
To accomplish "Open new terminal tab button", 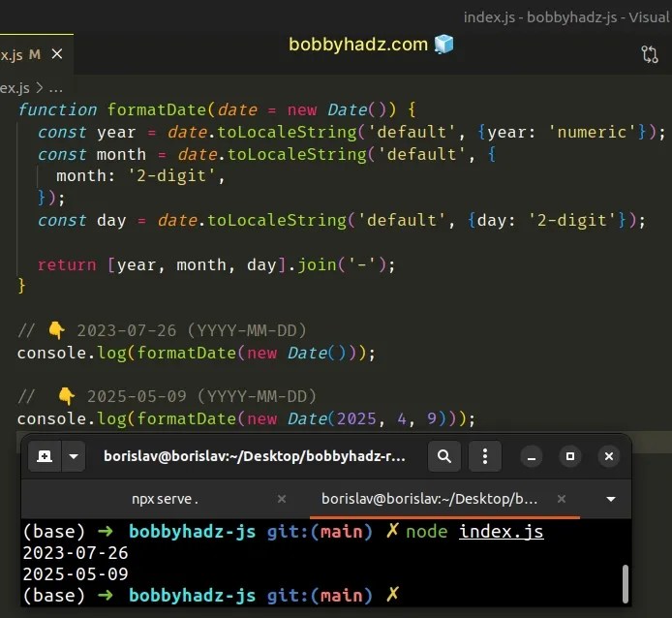I will (45, 456).
